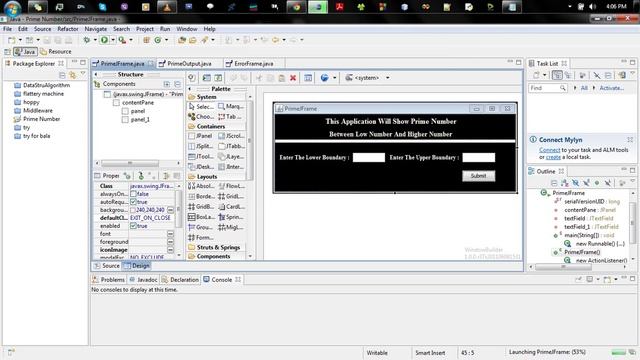Click the Outline panel horizontal scrollbar

click(563, 267)
